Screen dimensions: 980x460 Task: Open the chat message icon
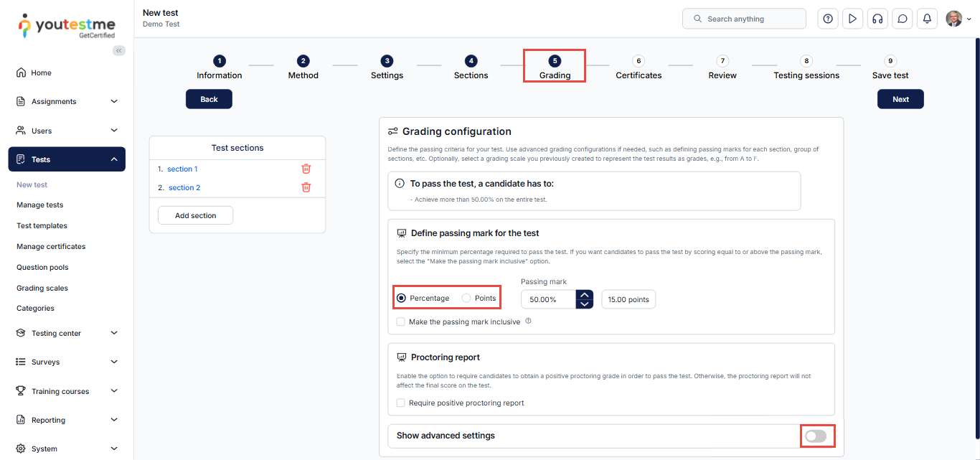tap(903, 19)
